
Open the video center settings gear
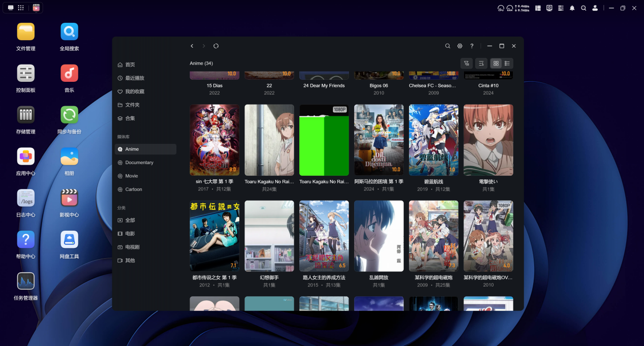coord(460,46)
